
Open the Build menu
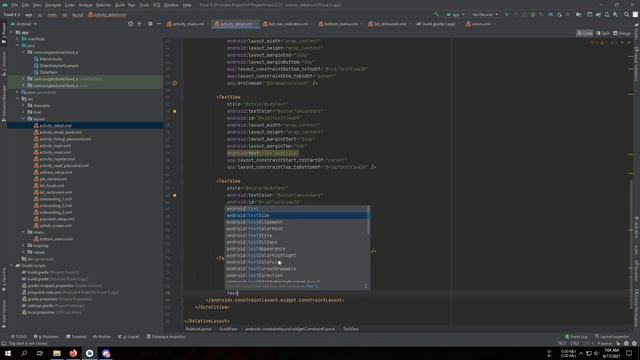[120, 5]
